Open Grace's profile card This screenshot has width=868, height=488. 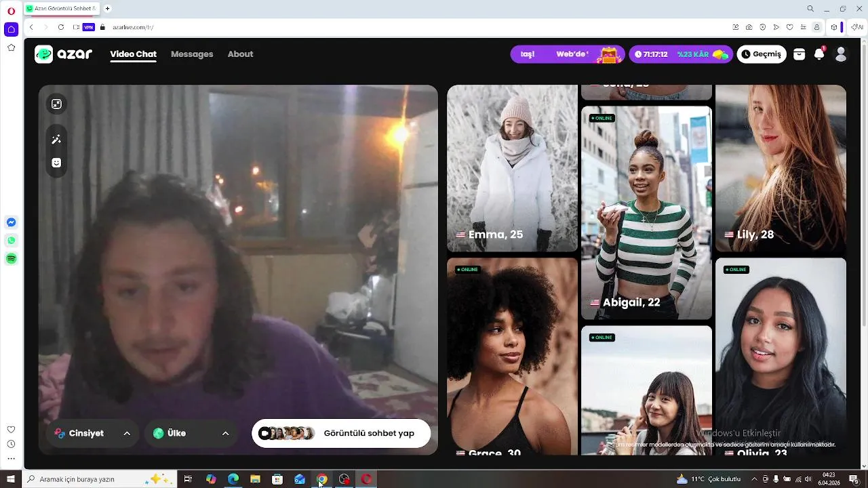(512, 357)
